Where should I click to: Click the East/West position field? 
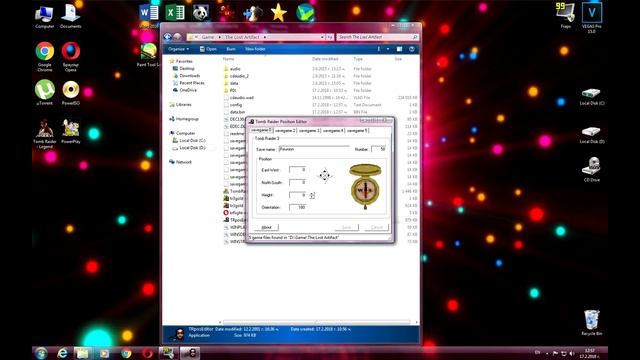click(x=297, y=169)
